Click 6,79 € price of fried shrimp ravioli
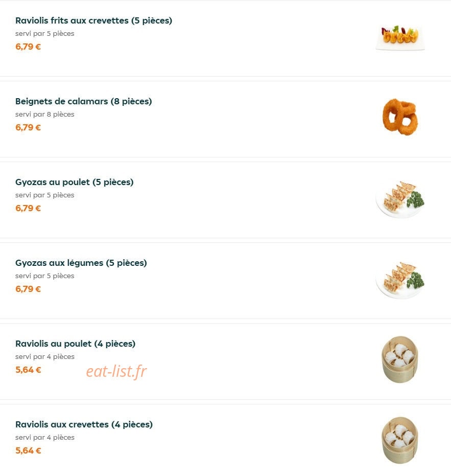The width and height of the screenshot is (451, 476). 28,47
